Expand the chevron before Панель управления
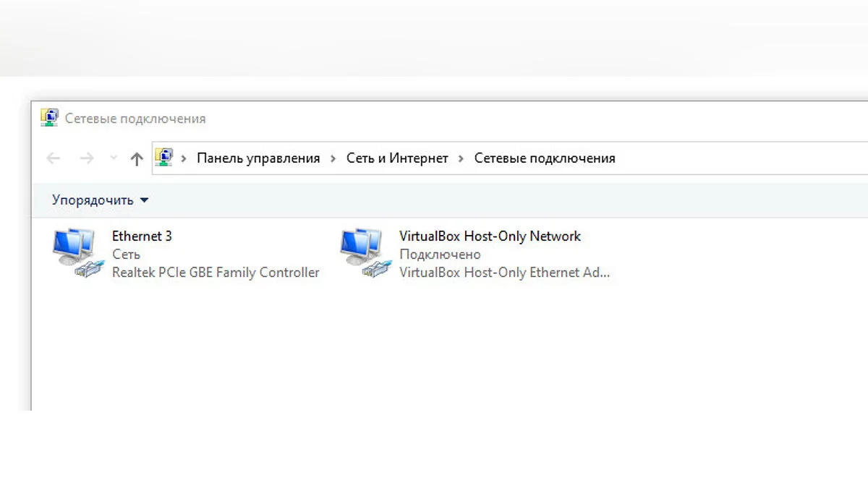Viewport: 868px width, 488px height. 184,158
